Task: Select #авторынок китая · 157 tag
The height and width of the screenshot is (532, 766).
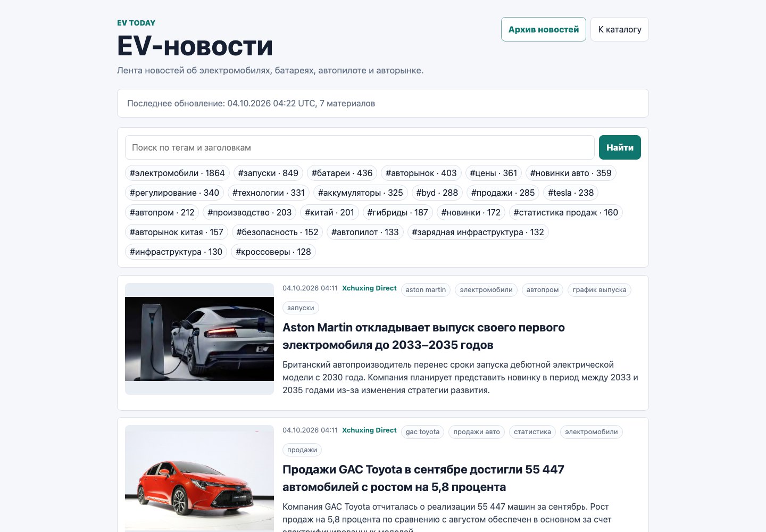Action: click(x=177, y=232)
